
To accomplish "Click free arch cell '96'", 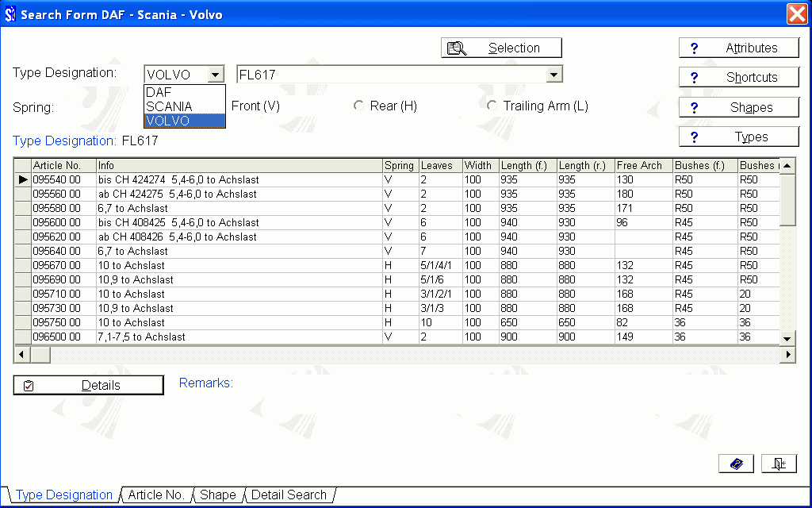I will [644, 222].
